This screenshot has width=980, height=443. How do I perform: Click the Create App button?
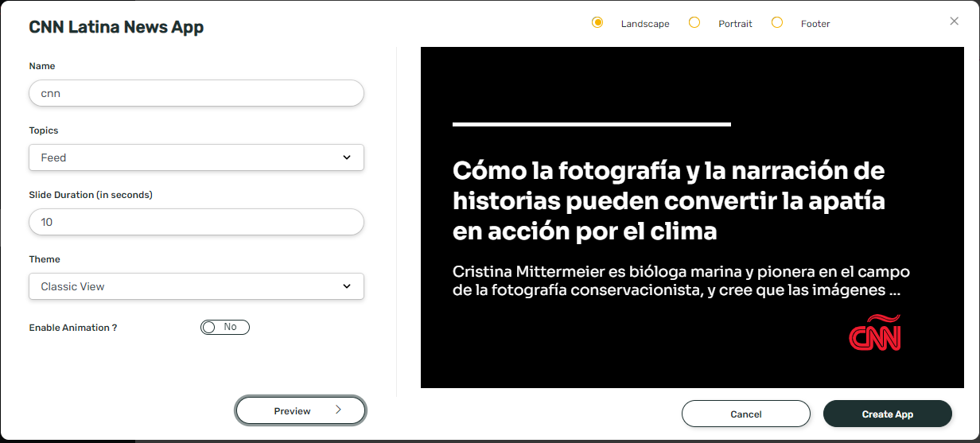point(888,414)
